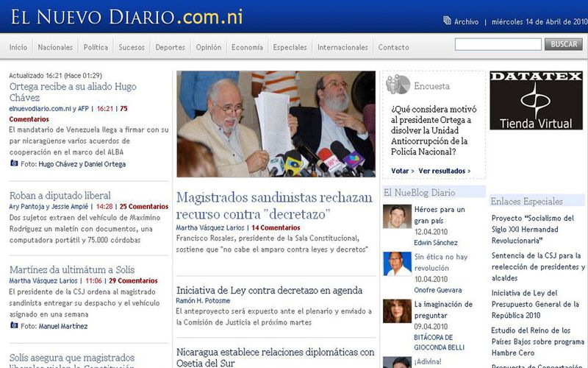This screenshot has height=368, width=588.
Task: Click the camera icon beside Manuel Martínez photo
Action: point(14,325)
